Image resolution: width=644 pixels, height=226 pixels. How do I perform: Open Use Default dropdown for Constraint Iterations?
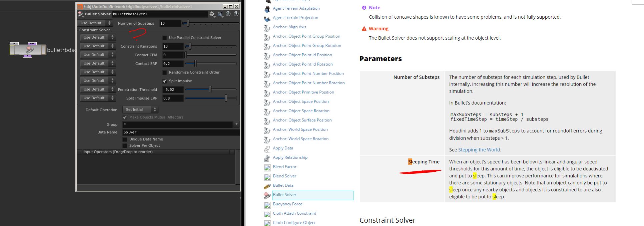tap(98, 46)
